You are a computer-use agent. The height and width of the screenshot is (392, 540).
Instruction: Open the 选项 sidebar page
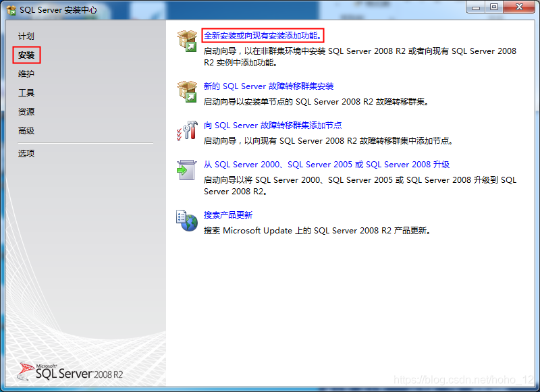[26, 153]
